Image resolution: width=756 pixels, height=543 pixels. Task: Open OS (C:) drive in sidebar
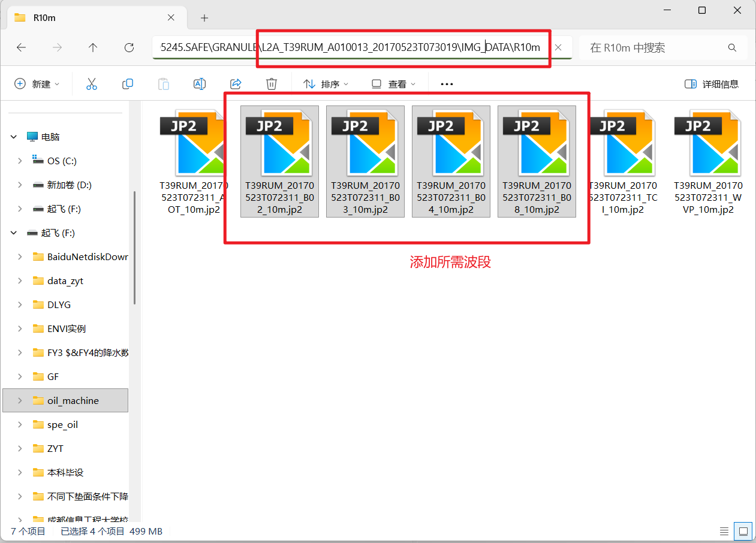click(62, 161)
